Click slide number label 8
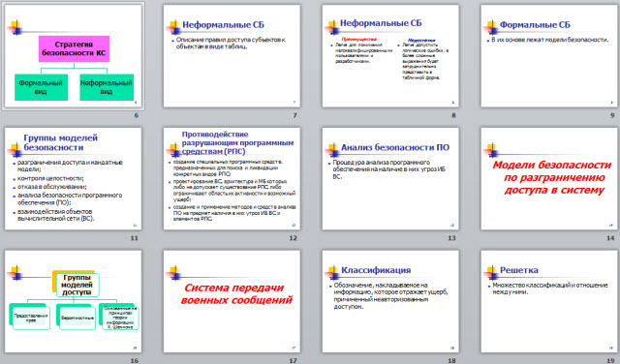 point(453,115)
